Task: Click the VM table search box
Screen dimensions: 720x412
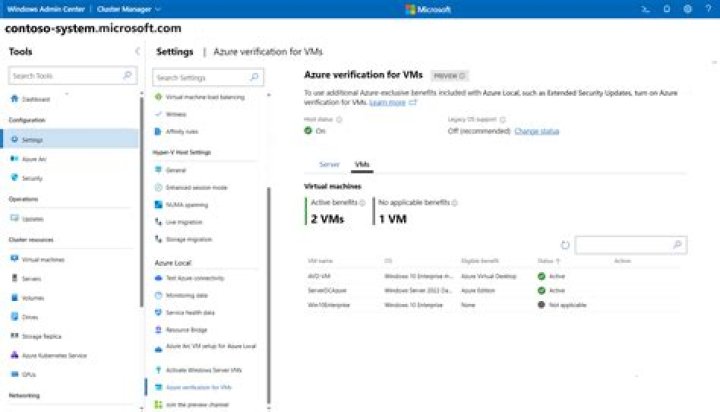Action: click(x=631, y=245)
